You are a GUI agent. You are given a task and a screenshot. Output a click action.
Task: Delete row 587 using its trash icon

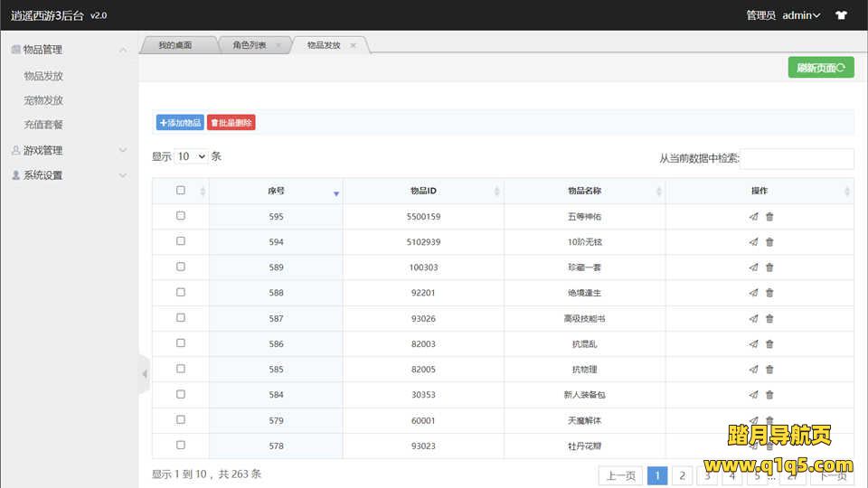pos(769,318)
